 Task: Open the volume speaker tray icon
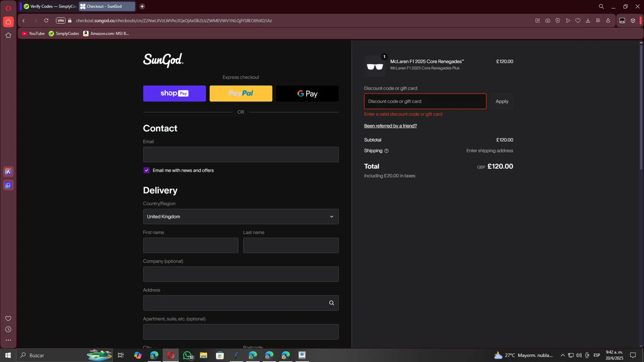coord(579,355)
